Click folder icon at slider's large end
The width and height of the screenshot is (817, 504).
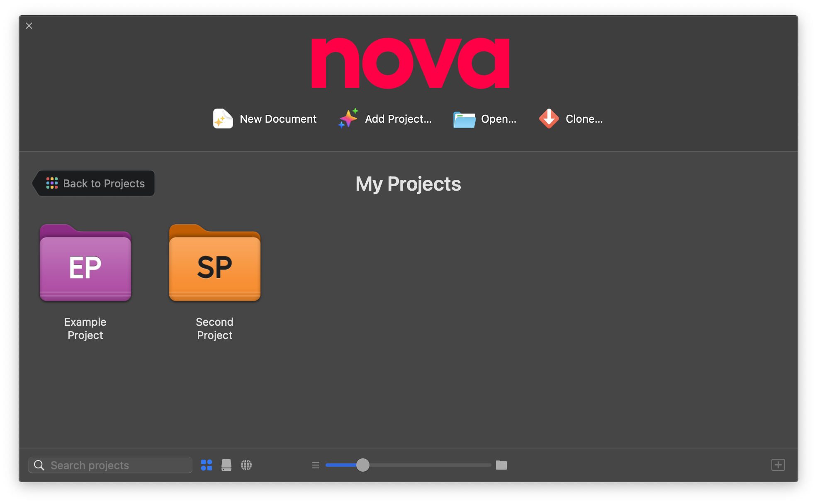coord(501,465)
